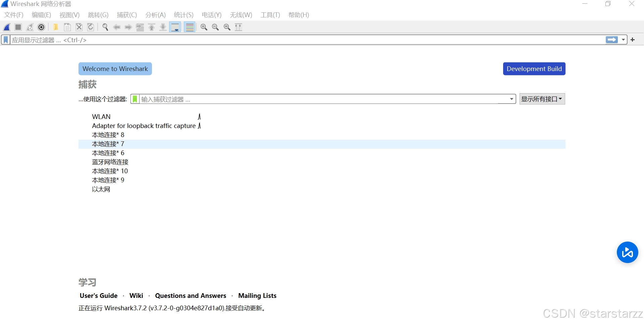Open 电话(Y) menu
The image size is (644, 324).
pos(212,15)
